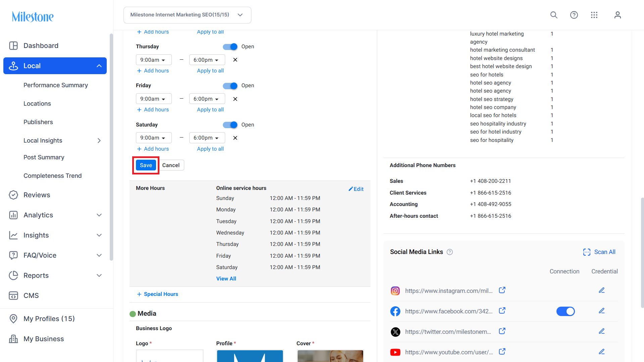Screen dimensions: 644x362
Task: Remove Friday hours with X icon
Action: 235,99
